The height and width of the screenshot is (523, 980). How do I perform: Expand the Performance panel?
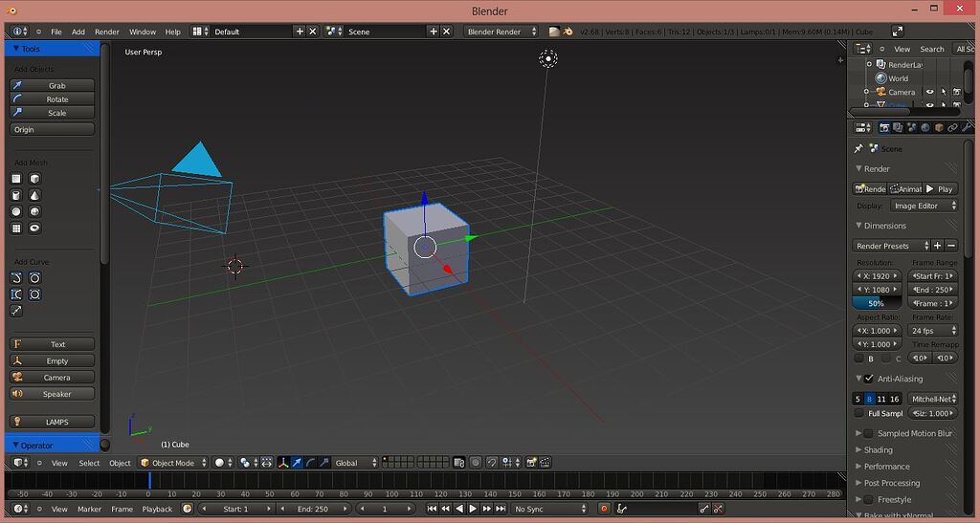pyautogui.click(x=887, y=467)
